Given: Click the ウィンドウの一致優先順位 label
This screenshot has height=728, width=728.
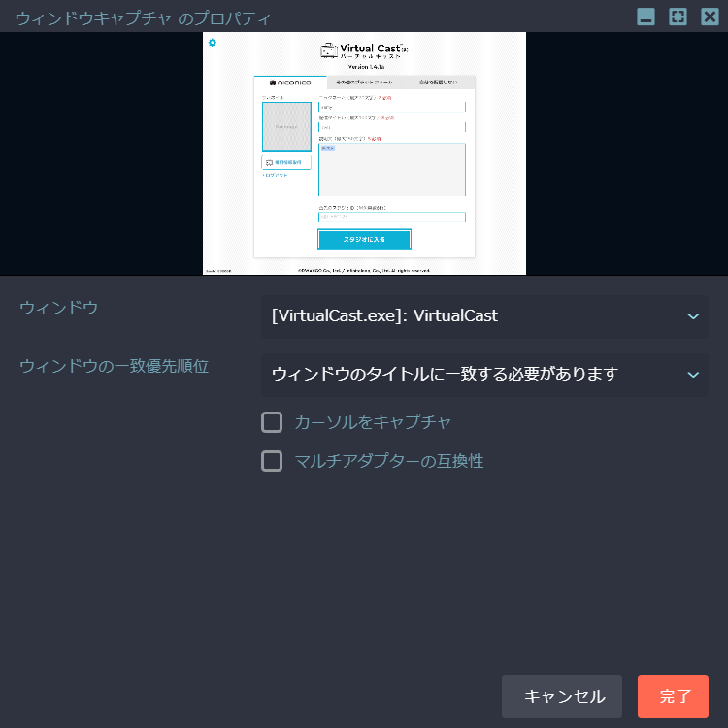Looking at the screenshot, I should [x=114, y=366].
